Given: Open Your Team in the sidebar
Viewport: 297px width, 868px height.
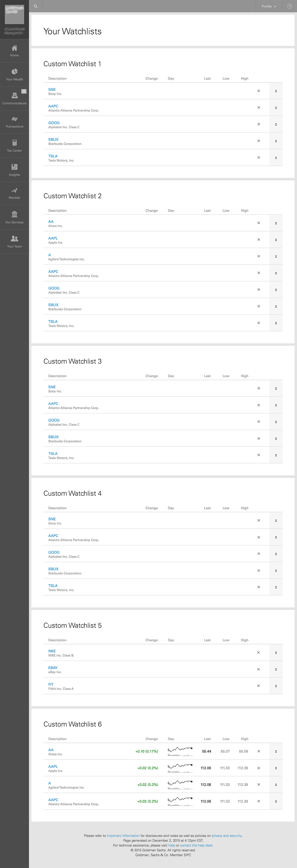Looking at the screenshot, I should coord(14,241).
